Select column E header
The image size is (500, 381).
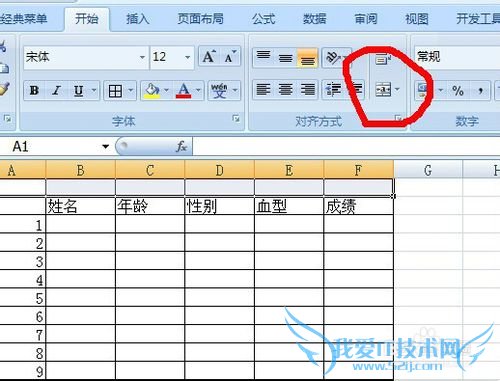pyautogui.click(x=289, y=170)
